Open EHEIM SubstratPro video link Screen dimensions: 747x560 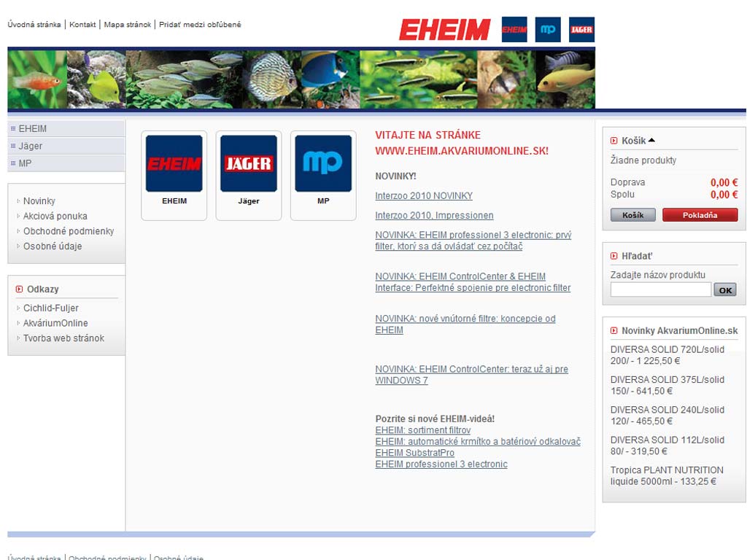coord(415,453)
